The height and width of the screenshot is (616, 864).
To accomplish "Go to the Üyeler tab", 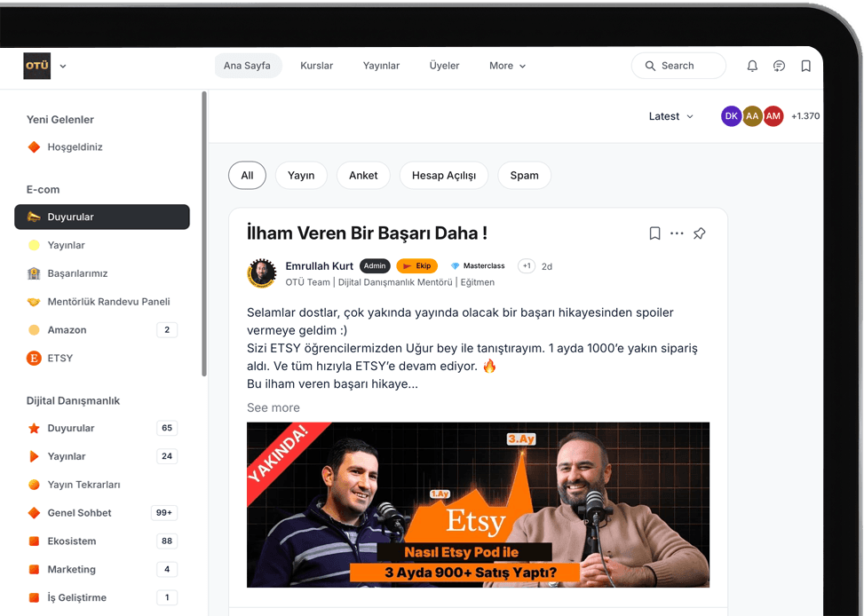I will pos(444,66).
